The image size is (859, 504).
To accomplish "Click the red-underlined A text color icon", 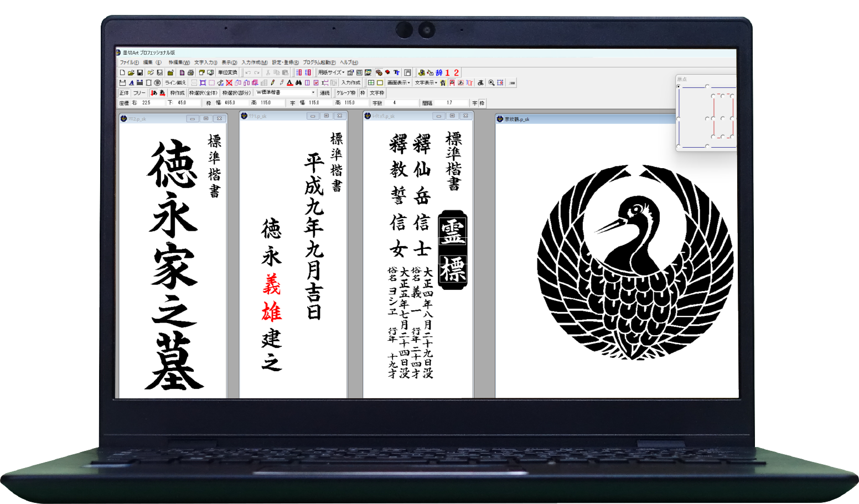I will click(290, 83).
